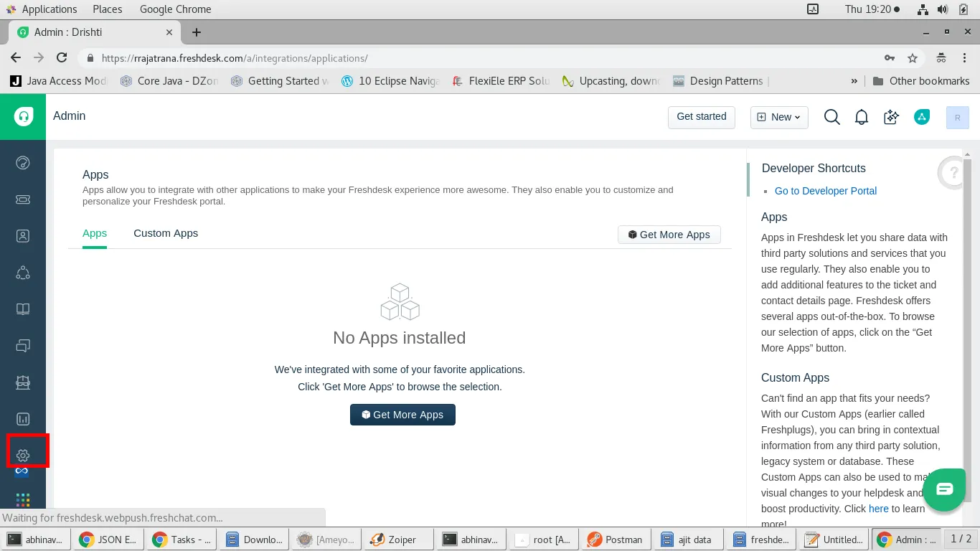980x551 pixels.
Task: Open the green chat widget bubble
Action: coord(944,489)
